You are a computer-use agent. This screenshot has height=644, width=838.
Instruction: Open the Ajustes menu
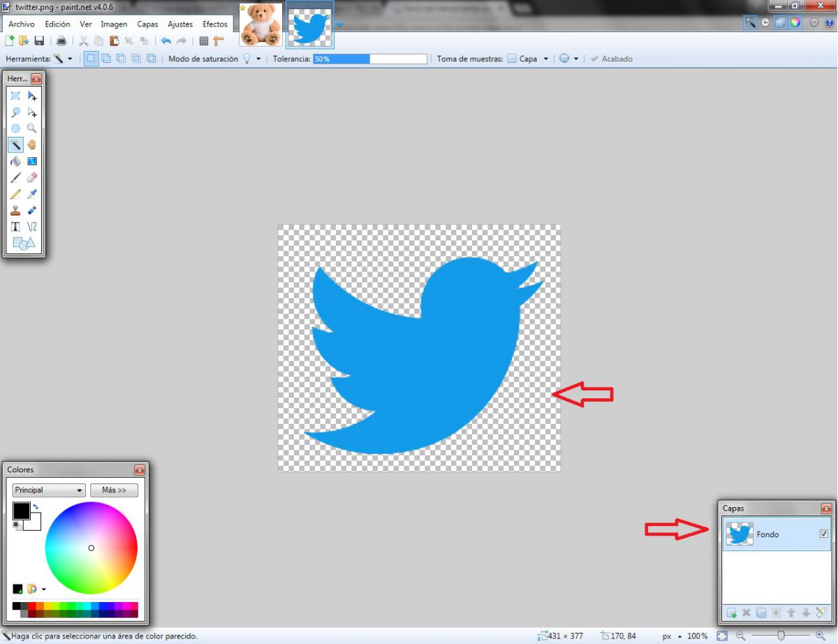180,24
